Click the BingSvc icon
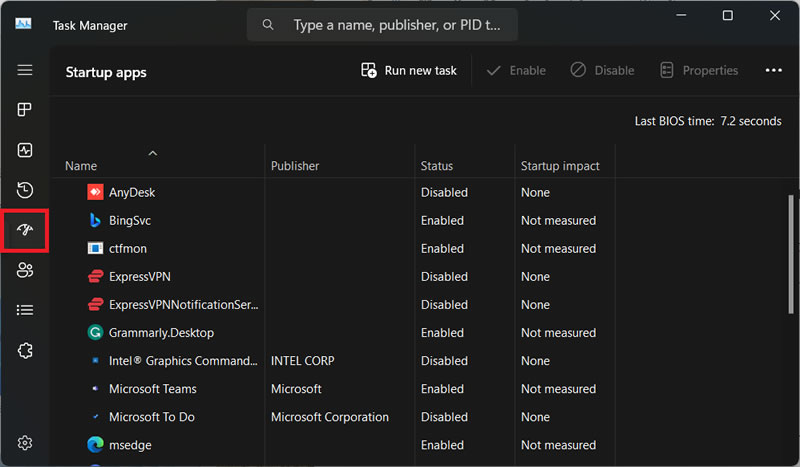This screenshot has width=800, height=467. pos(95,220)
